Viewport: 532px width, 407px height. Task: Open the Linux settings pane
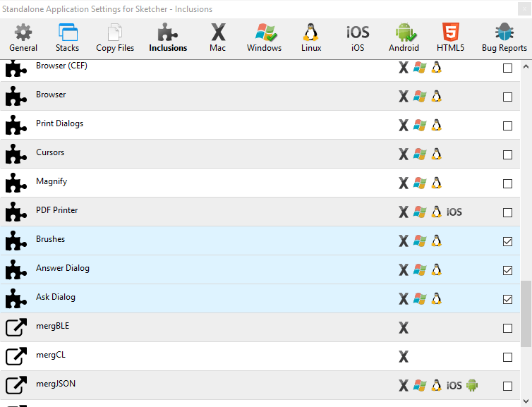pyautogui.click(x=310, y=37)
